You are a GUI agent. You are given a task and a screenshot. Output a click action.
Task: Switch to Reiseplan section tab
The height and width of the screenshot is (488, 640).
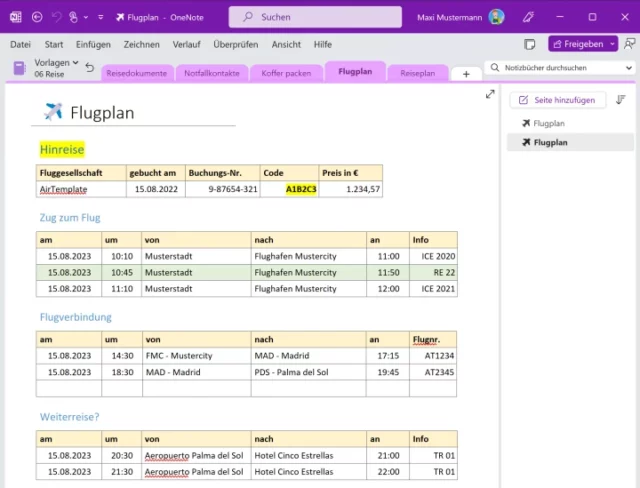click(418, 73)
